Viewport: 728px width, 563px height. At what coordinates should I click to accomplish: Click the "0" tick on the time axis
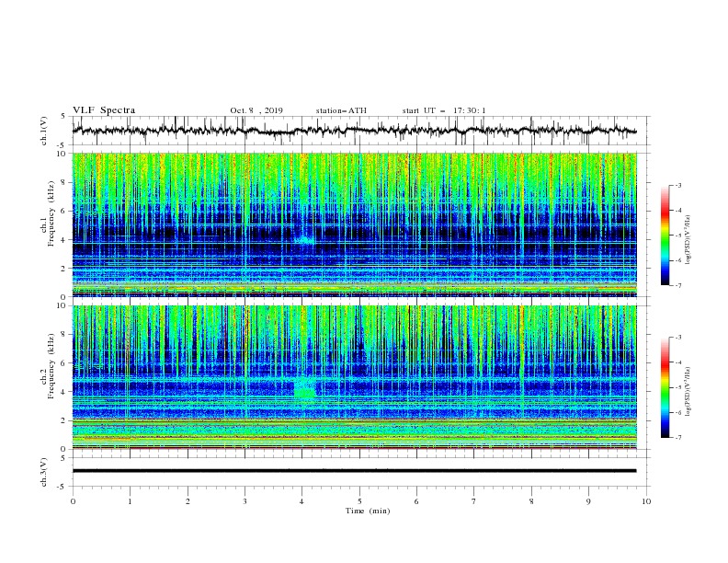tap(73, 501)
